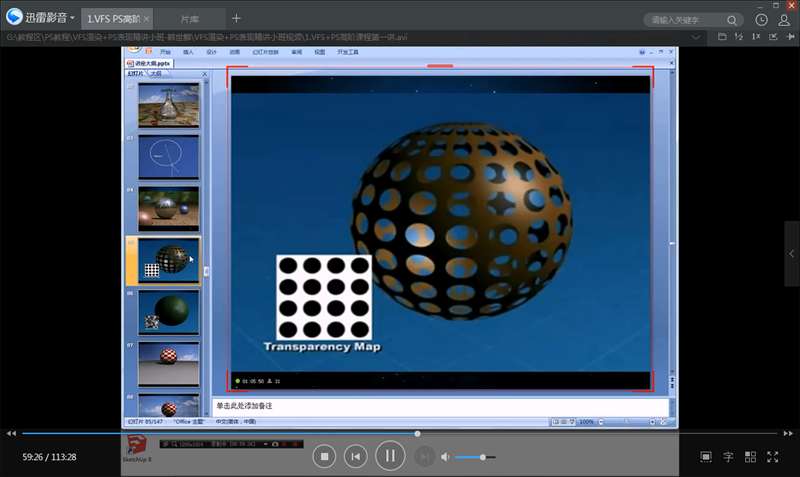This screenshot has width=800, height=477.
Task: Adjust the volume slider
Action: click(x=482, y=457)
